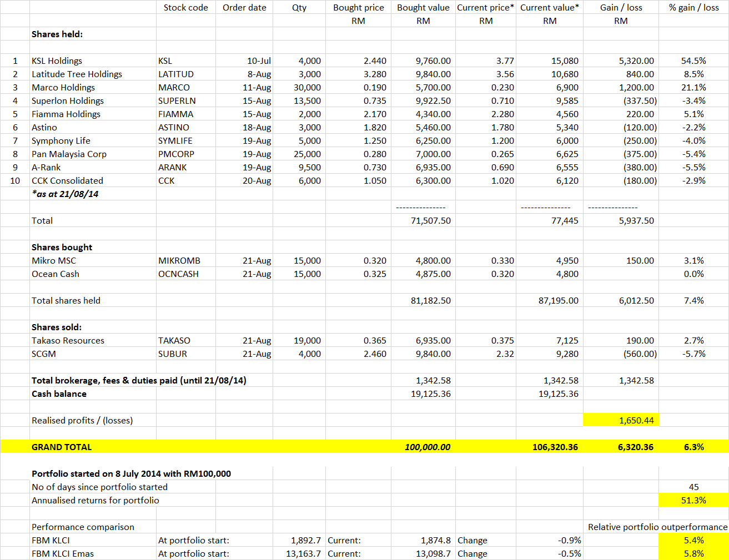Click the grand total '6.3%' cell
The width and height of the screenshot is (729, 560).
[x=694, y=447]
